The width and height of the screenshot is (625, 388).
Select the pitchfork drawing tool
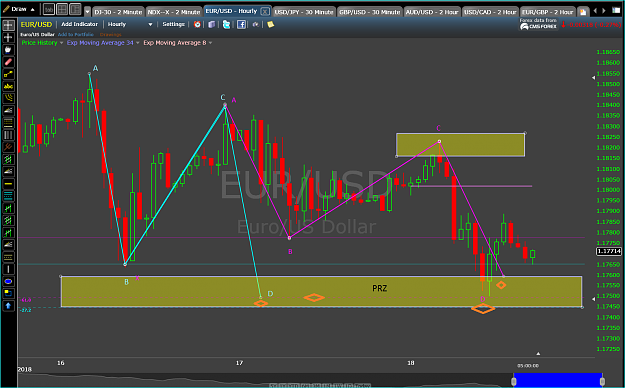click(8, 147)
